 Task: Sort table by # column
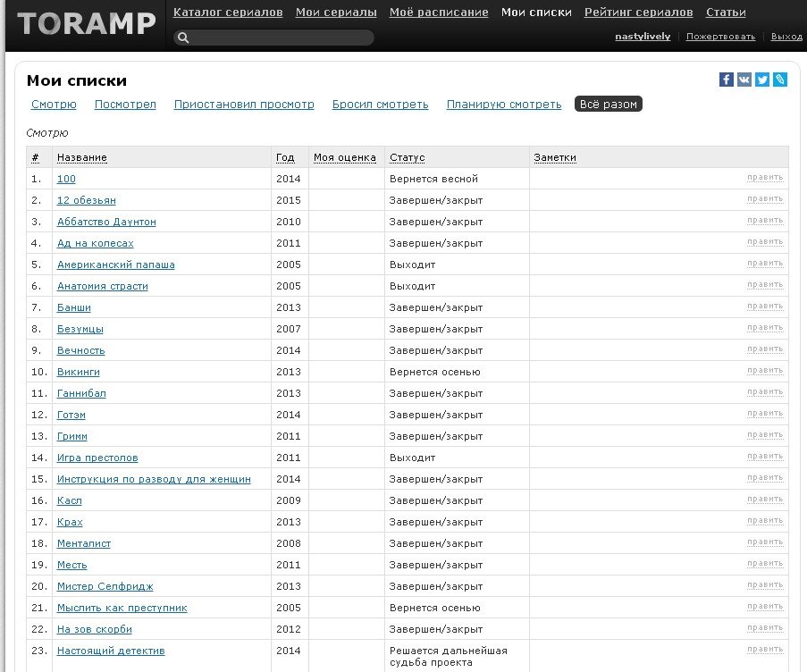(35, 157)
